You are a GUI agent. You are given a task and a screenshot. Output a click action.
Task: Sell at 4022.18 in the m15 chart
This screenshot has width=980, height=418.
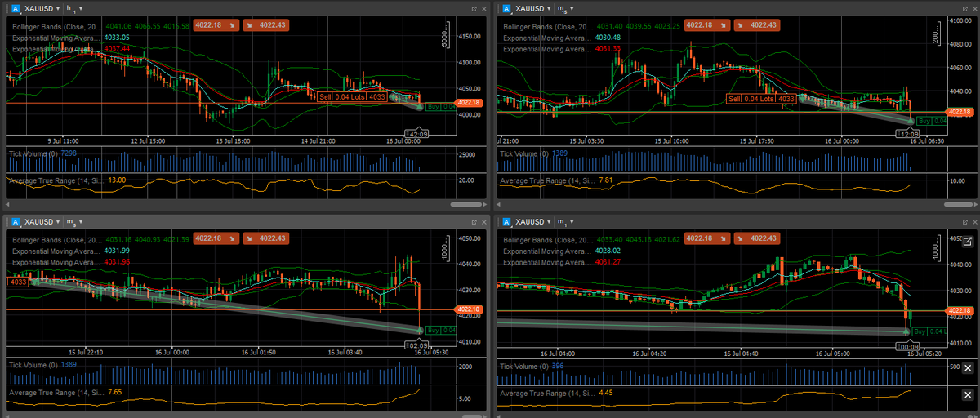707,25
